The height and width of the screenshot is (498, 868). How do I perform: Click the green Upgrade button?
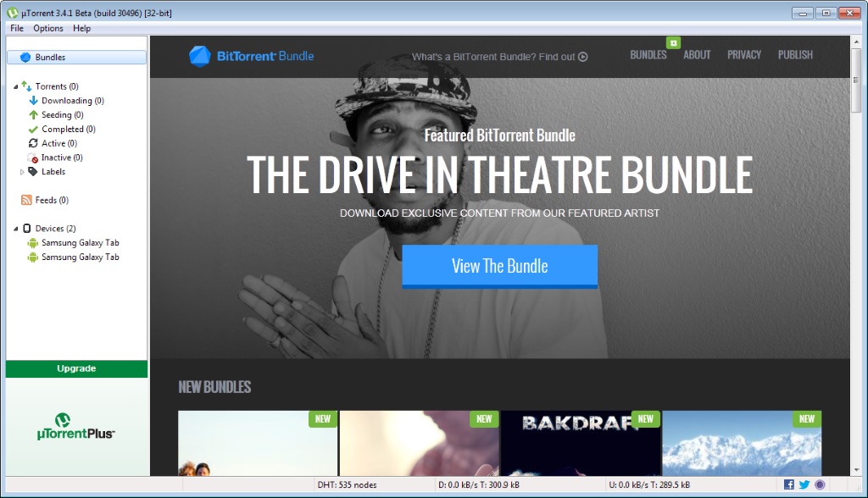pos(76,368)
